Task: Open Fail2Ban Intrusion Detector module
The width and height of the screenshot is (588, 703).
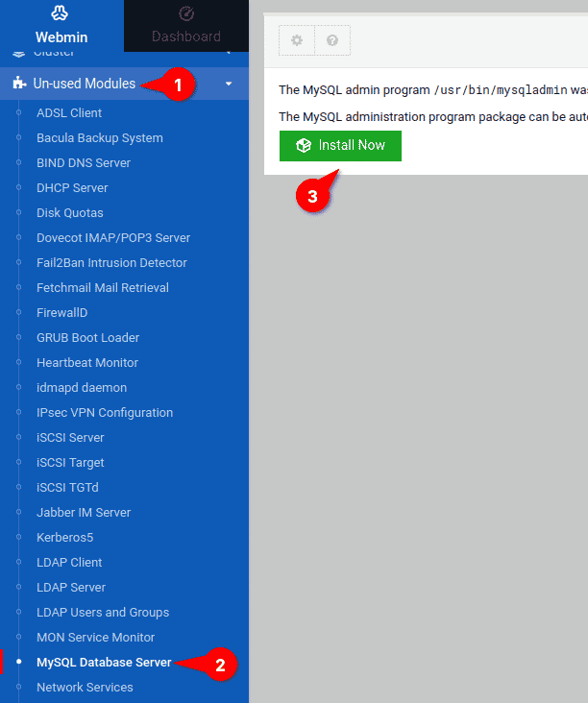Action: tap(111, 263)
